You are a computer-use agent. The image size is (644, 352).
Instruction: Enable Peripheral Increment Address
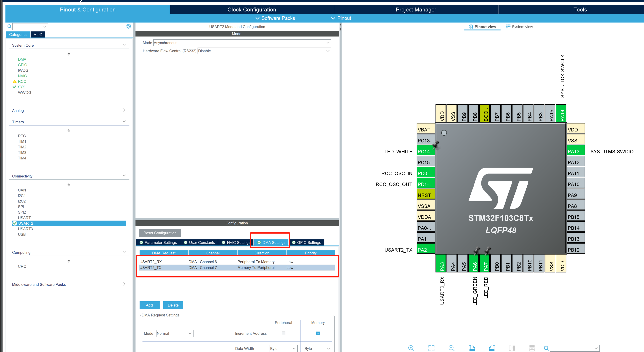pos(283,333)
